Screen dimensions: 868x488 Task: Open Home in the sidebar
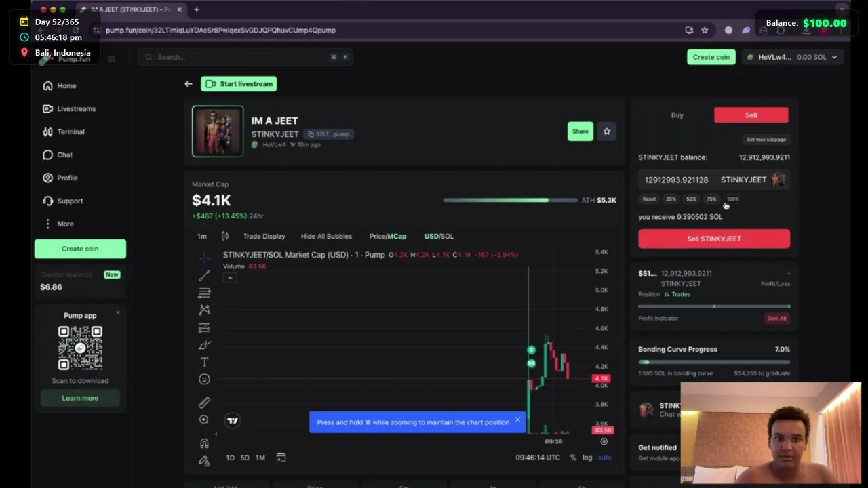[60, 85]
